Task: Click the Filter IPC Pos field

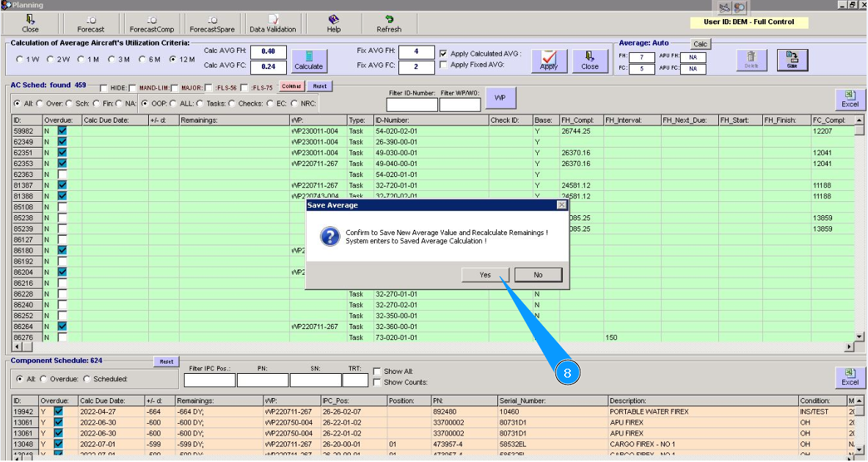Action: (210, 380)
